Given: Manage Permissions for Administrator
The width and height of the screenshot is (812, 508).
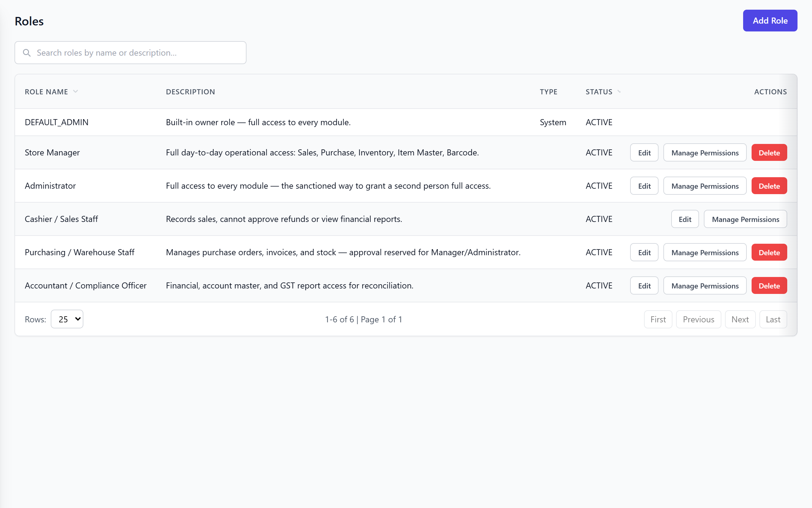Looking at the screenshot, I should pyautogui.click(x=705, y=186).
